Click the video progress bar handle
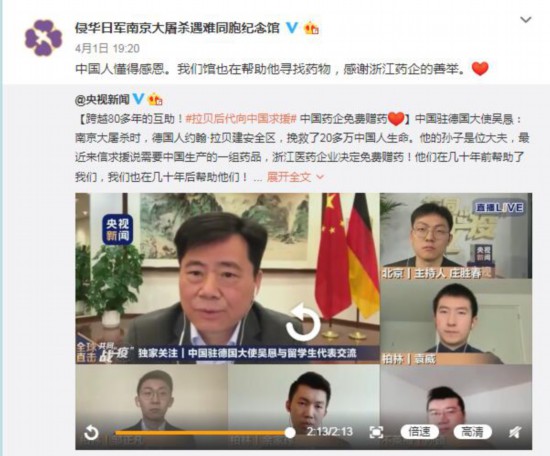 point(290,432)
